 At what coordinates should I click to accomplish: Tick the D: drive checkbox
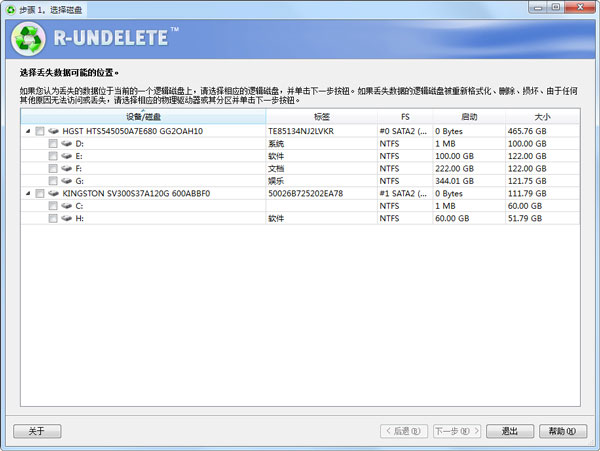pyautogui.click(x=53, y=143)
